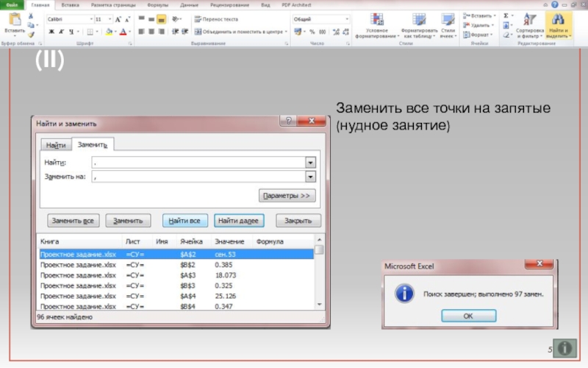Image resolution: width=588 pixels, height=368 pixels.
Task: Click the AutoSum sigma icon
Action: pyautogui.click(x=506, y=15)
